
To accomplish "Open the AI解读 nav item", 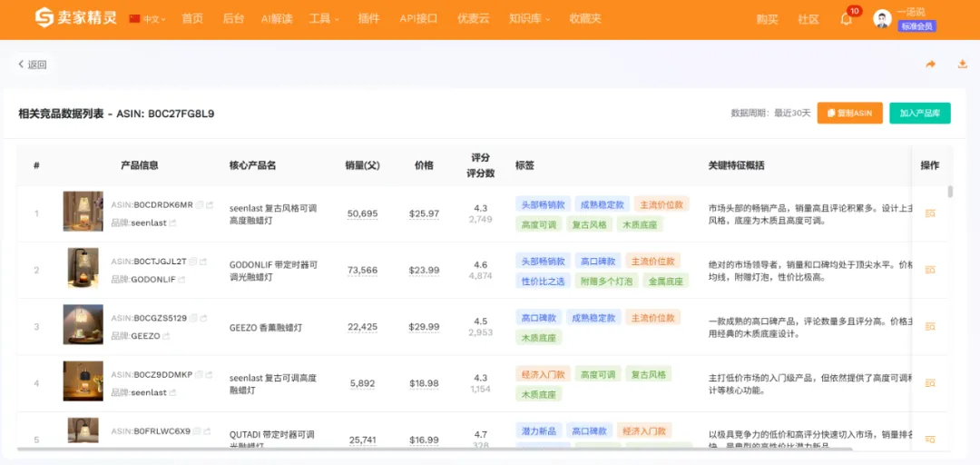I will click(277, 19).
